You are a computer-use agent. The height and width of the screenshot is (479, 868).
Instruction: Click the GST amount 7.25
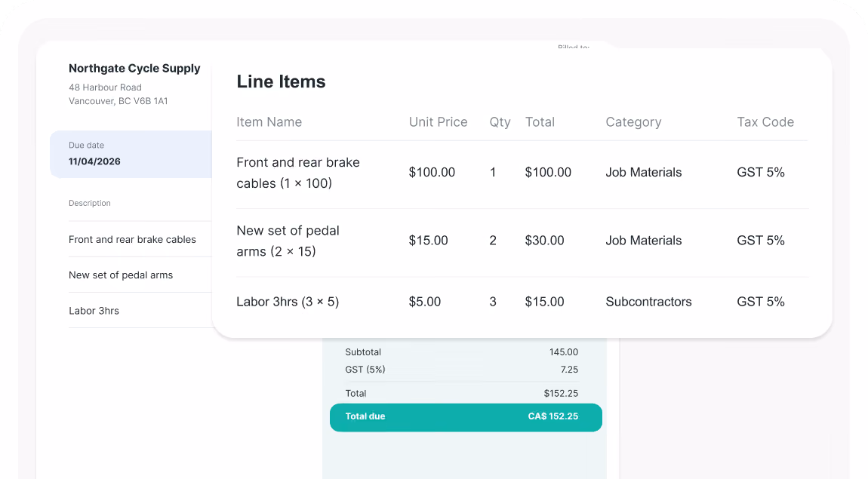[569, 370]
